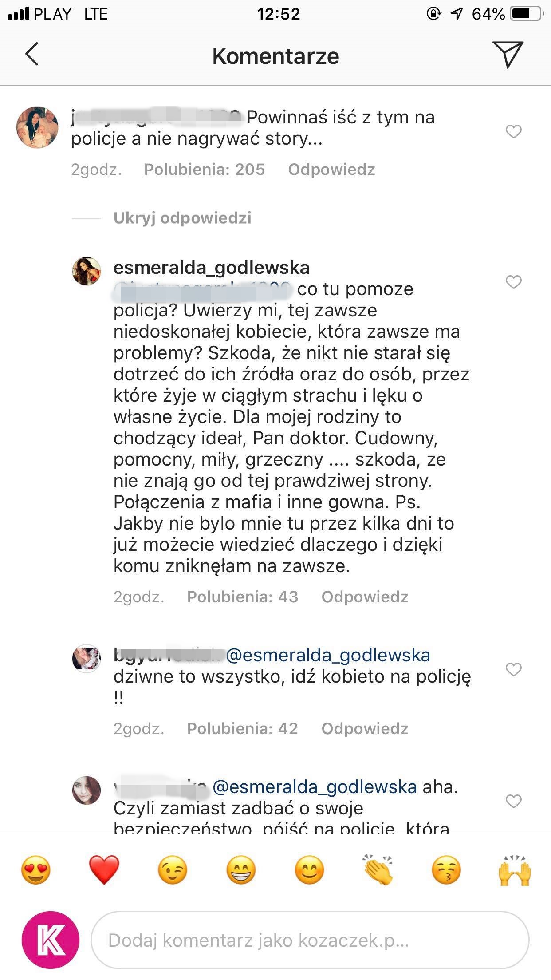This screenshot has width=551, height=980.
Task: Like esmeralda_godlewska's long reply
Action: [x=514, y=282]
